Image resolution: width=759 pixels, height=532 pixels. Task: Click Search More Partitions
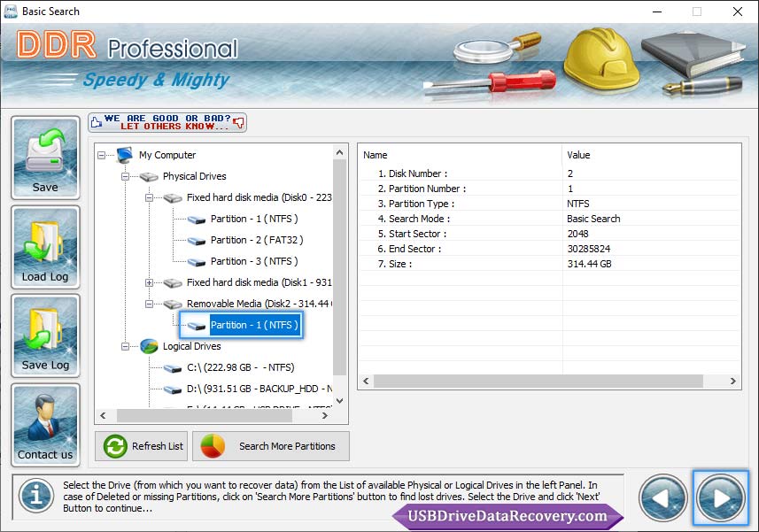tap(271, 446)
